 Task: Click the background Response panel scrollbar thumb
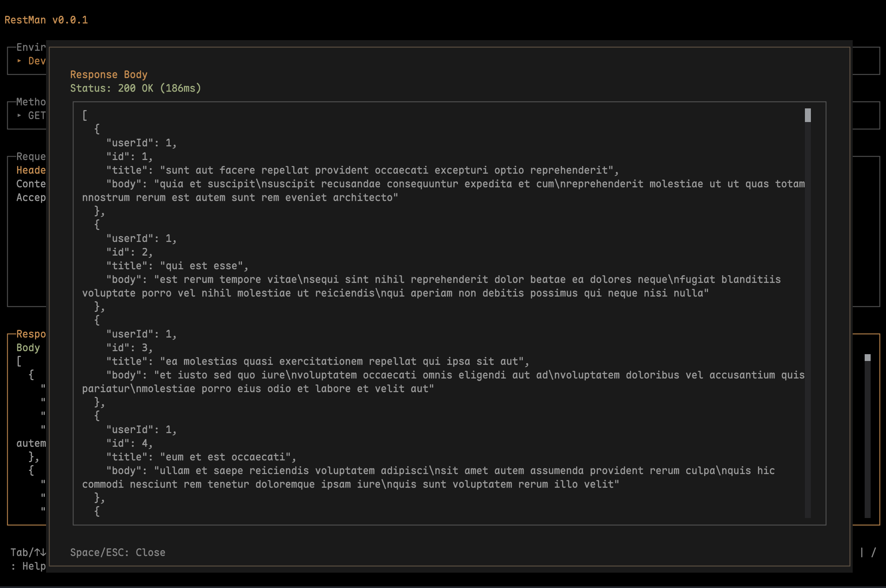click(867, 358)
